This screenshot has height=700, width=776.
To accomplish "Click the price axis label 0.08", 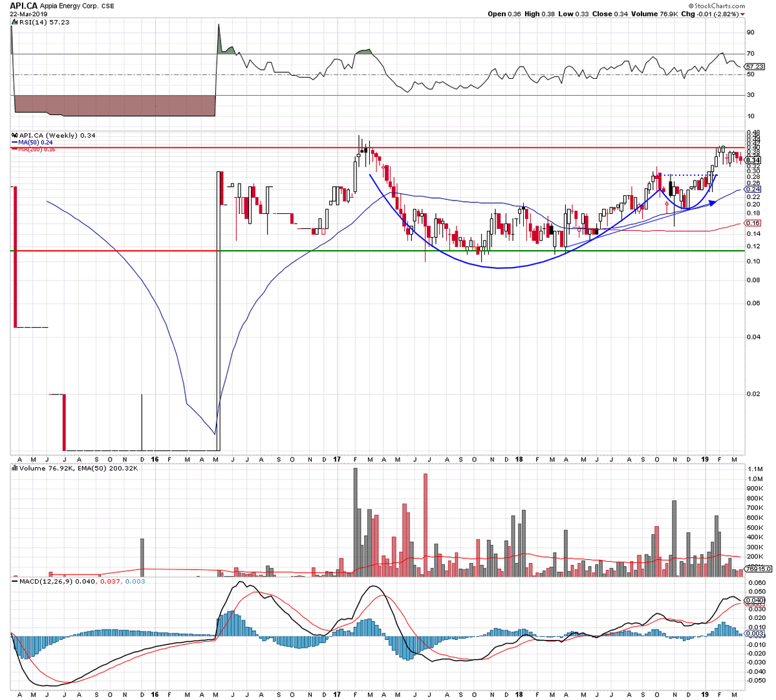I will [x=753, y=280].
